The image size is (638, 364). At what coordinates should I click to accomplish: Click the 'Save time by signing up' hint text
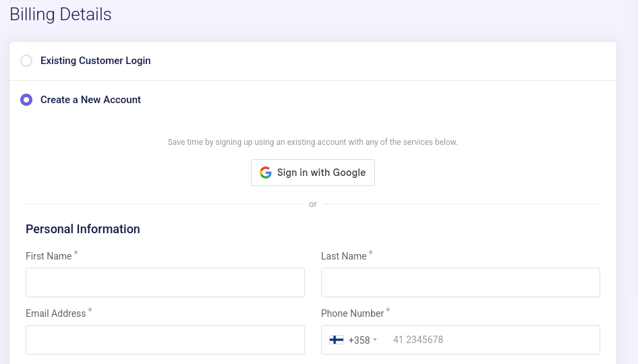(312, 142)
